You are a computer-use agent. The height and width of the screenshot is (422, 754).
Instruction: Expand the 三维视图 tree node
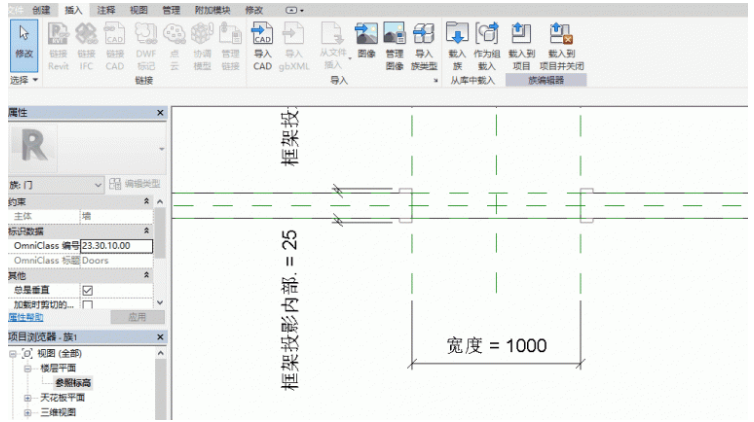point(28,412)
